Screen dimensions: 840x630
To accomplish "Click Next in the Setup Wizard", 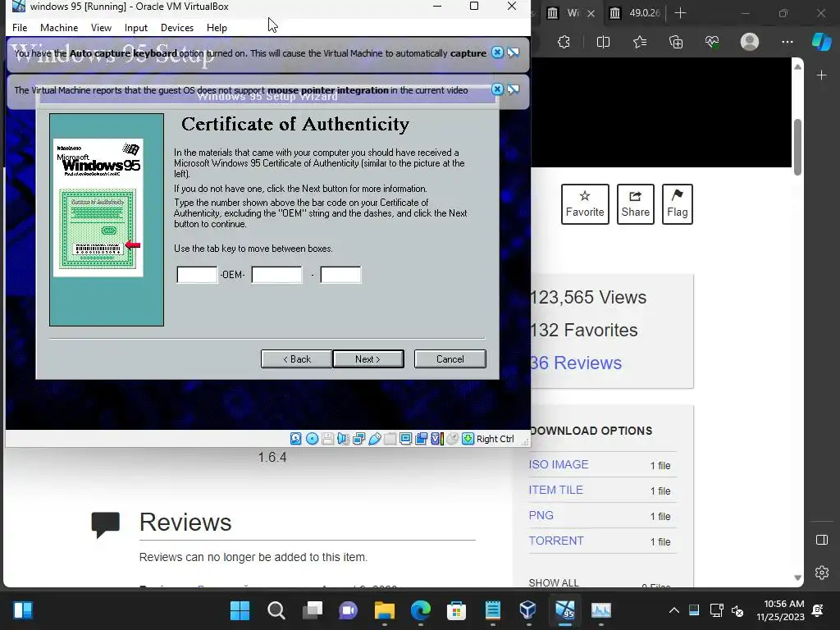I will [368, 359].
